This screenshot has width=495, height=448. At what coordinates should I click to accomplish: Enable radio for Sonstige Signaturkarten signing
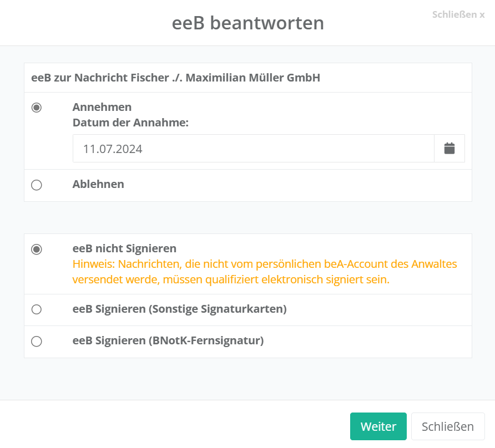tap(37, 309)
